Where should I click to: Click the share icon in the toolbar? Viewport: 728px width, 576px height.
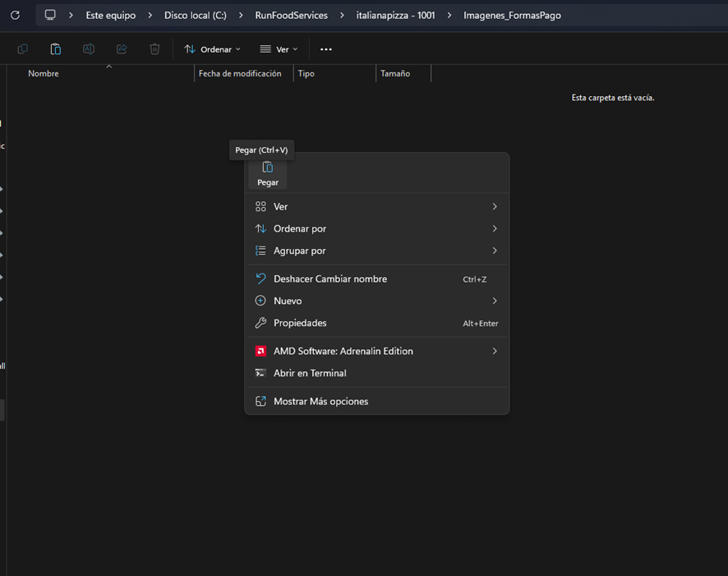tap(122, 48)
